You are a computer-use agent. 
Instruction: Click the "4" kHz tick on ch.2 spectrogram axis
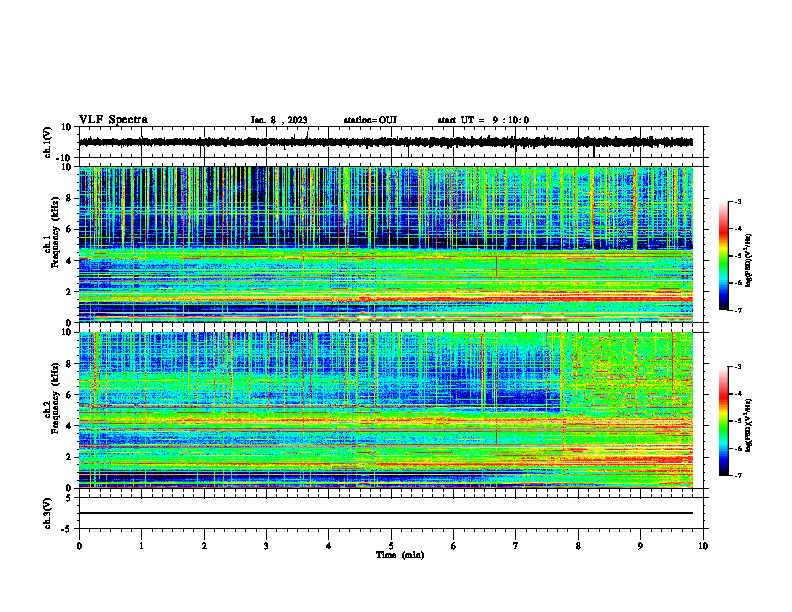(x=70, y=426)
